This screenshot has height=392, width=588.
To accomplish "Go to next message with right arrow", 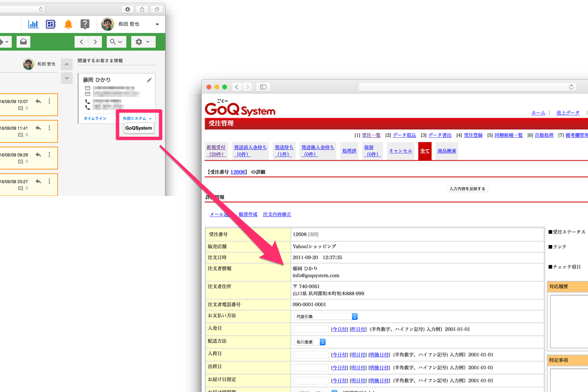I will [95, 42].
